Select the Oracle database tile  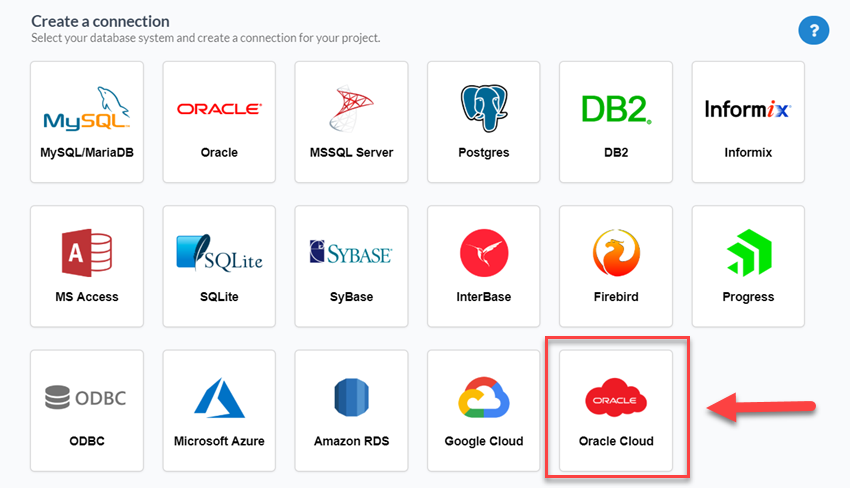coord(219,110)
